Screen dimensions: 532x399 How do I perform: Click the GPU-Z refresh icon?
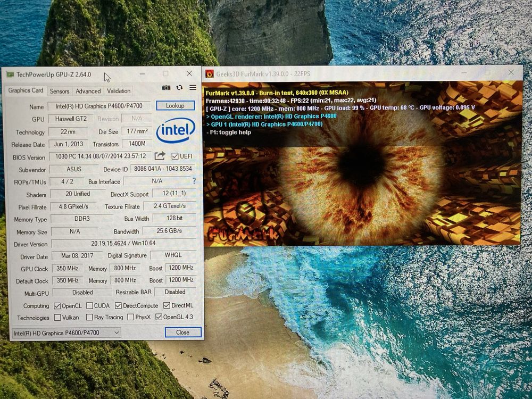[179, 88]
